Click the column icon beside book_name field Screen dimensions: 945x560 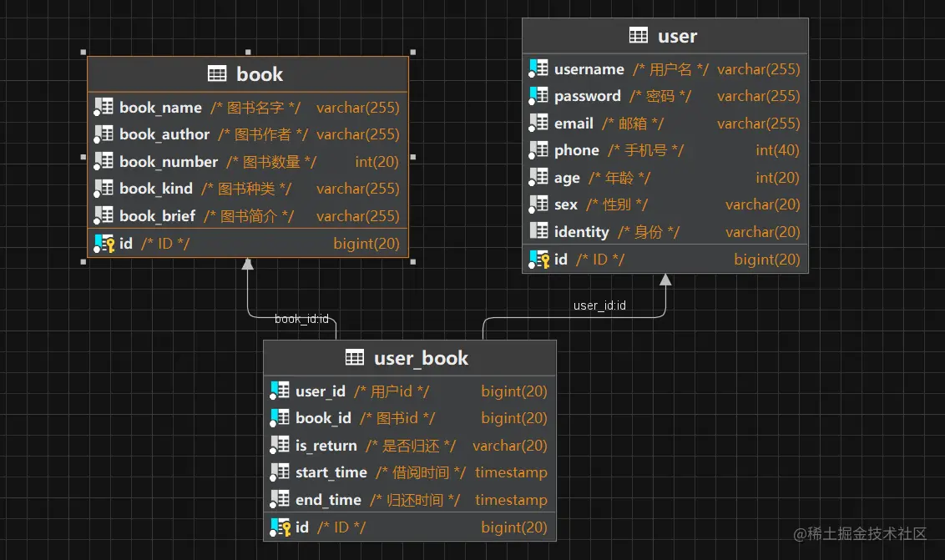103,106
